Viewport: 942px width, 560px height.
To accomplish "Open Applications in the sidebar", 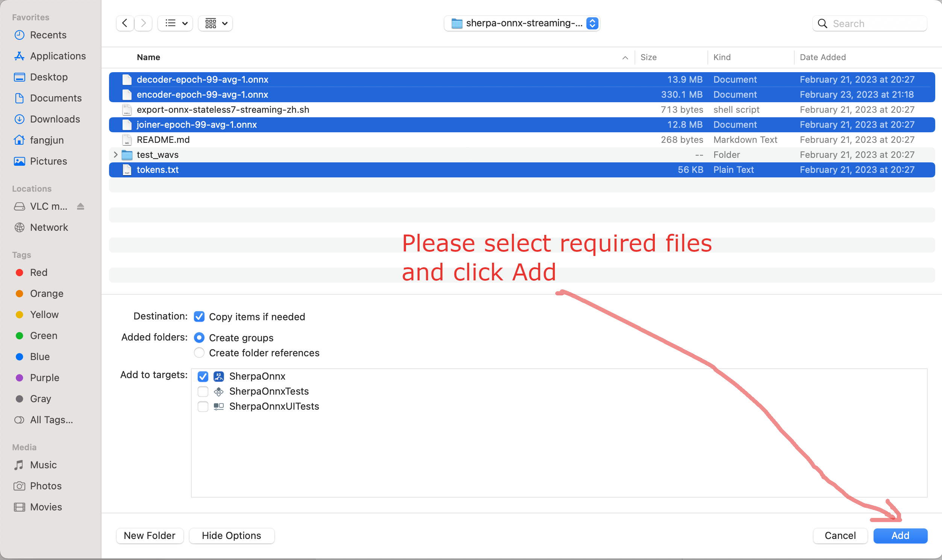I will (50, 56).
